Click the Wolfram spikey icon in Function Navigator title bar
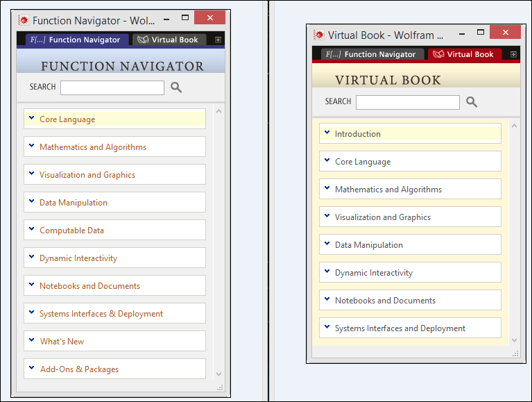 click(x=24, y=20)
